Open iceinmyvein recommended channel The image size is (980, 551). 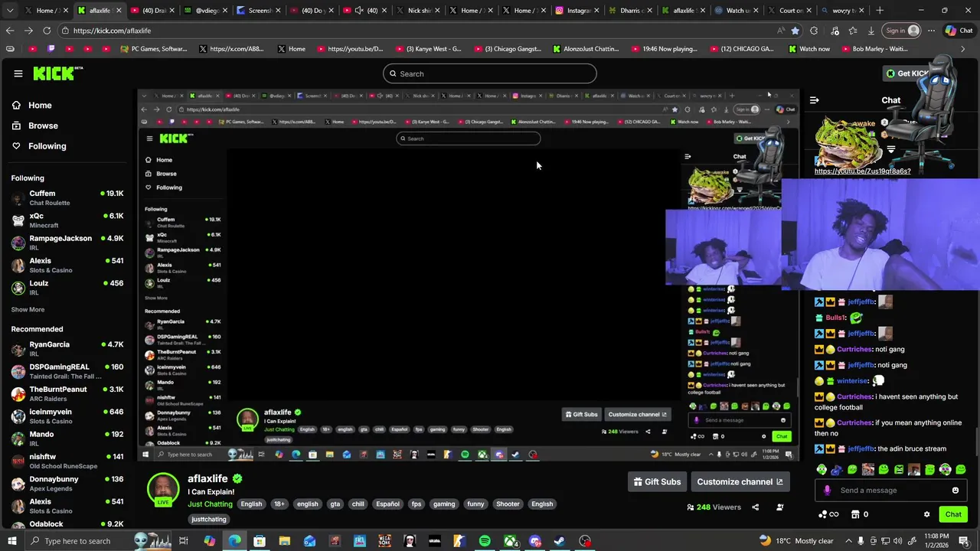tap(67, 416)
